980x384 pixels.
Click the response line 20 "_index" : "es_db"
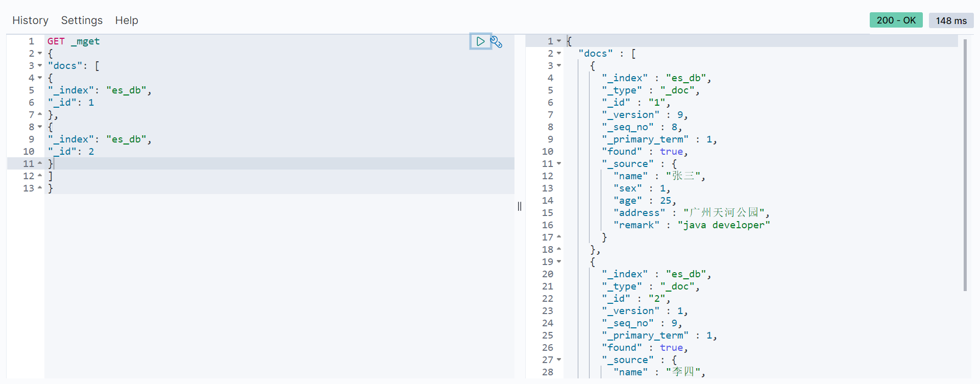point(656,274)
